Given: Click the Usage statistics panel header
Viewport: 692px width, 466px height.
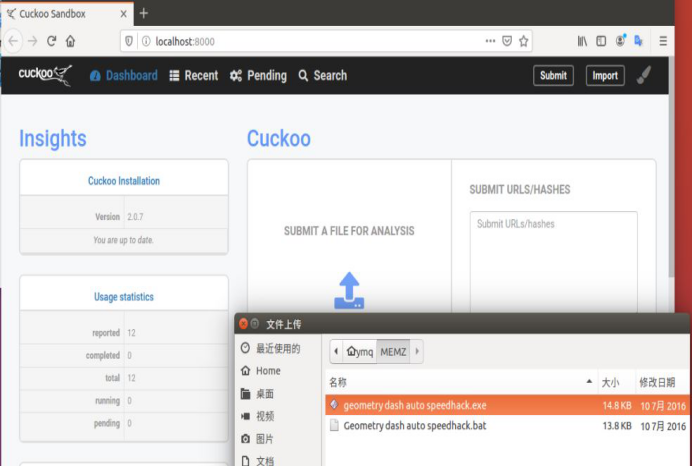Looking at the screenshot, I should pyautogui.click(x=124, y=297).
